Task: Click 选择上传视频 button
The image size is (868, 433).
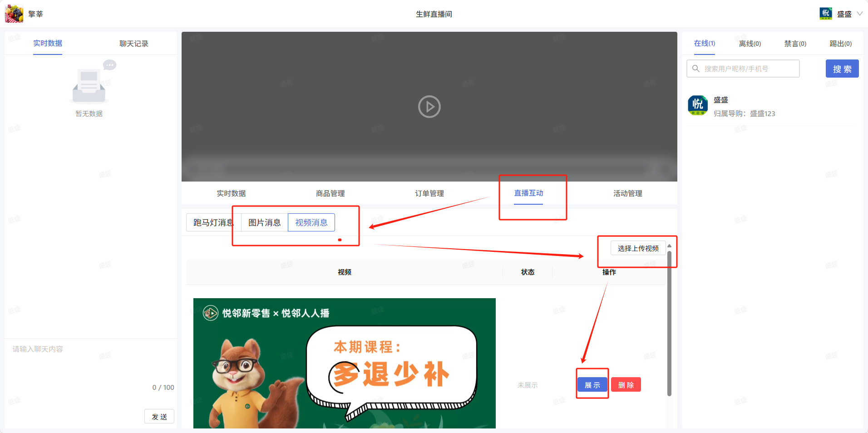Action: point(638,248)
